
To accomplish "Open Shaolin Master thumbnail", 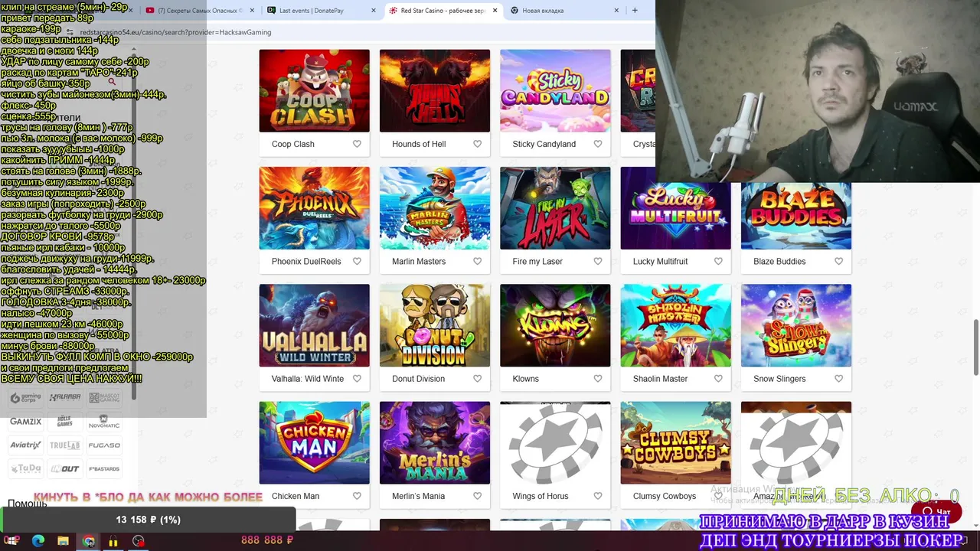I will 675,325.
